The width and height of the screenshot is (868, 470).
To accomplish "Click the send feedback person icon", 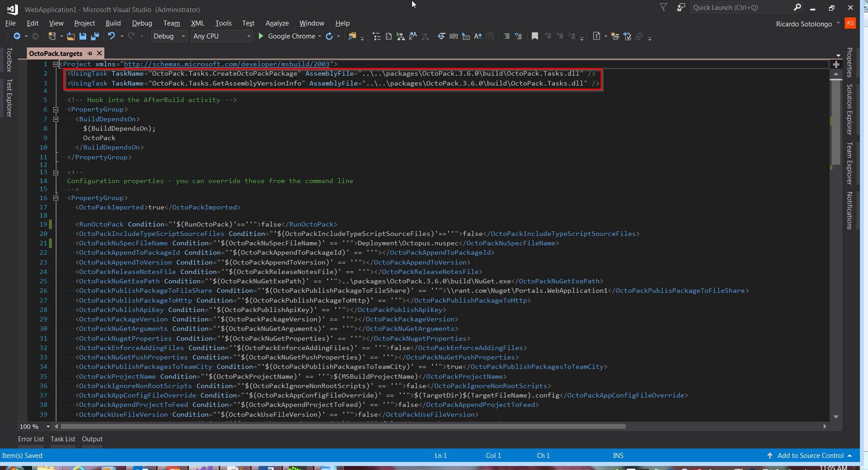I will tap(681, 7).
